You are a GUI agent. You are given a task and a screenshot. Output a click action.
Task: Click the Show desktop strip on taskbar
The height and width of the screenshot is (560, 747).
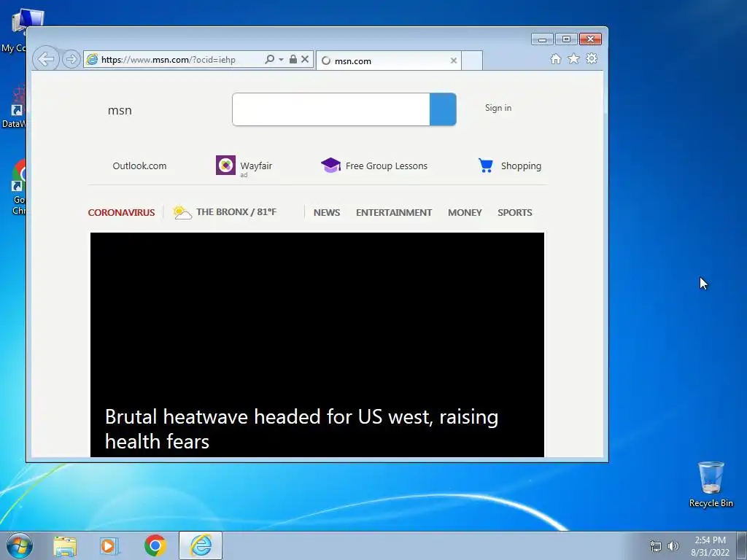tap(742, 546)
